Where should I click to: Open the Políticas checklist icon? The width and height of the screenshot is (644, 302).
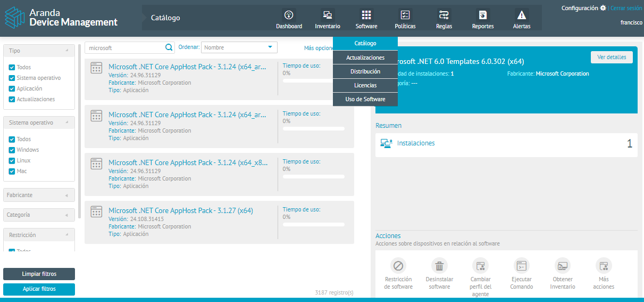click(x=405, y=15)
